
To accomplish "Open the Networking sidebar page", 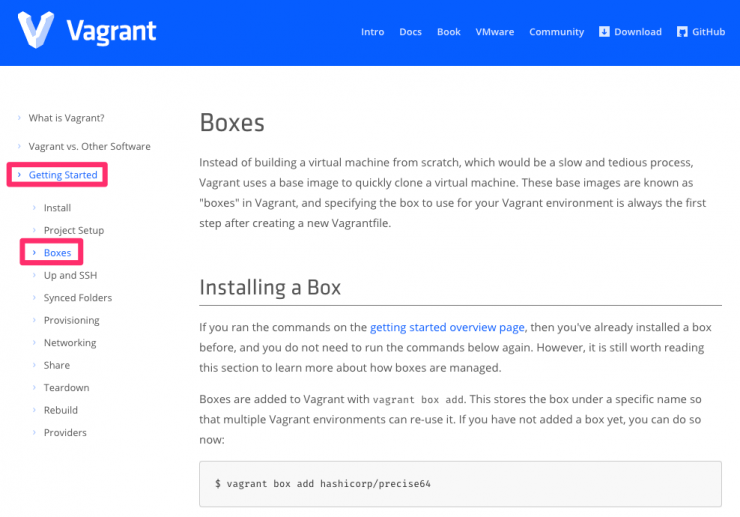I will [x=70, y=343].
